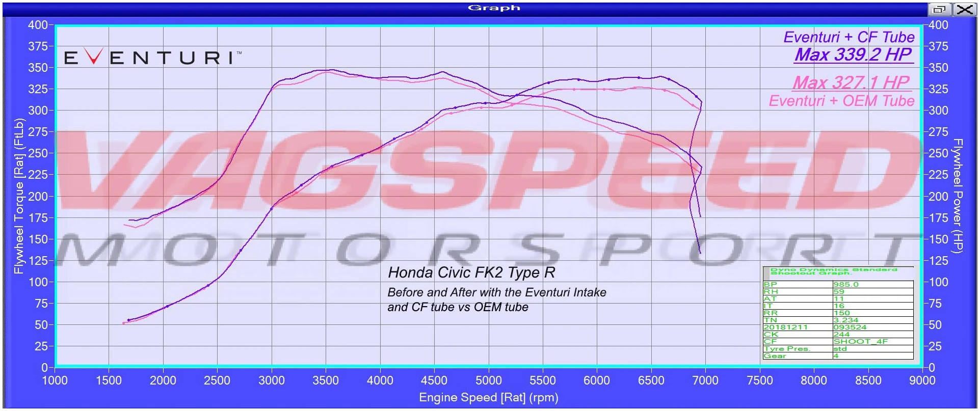980x411 pixels.
Task: Click the '0' tick on the power axis
Action: point(932,368)
